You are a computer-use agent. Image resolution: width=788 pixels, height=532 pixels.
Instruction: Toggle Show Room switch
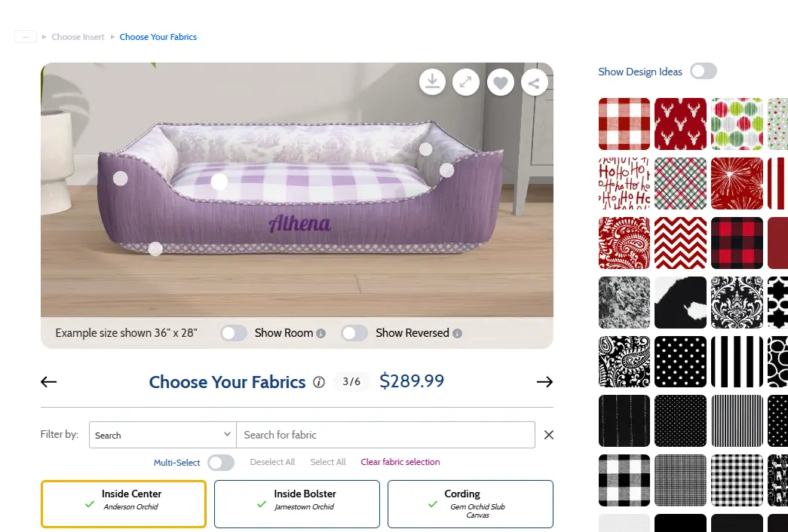[x=234, y=333]
